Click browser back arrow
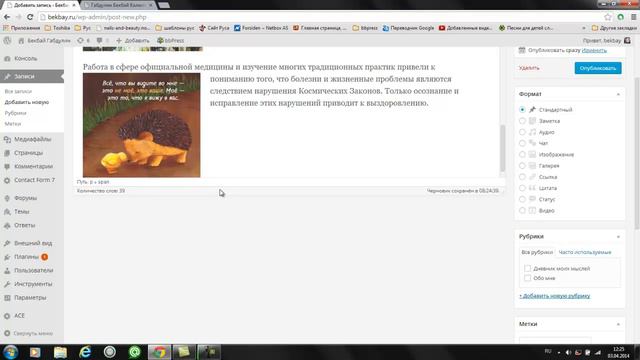This screenshot has width=640, height=360. 7,17
